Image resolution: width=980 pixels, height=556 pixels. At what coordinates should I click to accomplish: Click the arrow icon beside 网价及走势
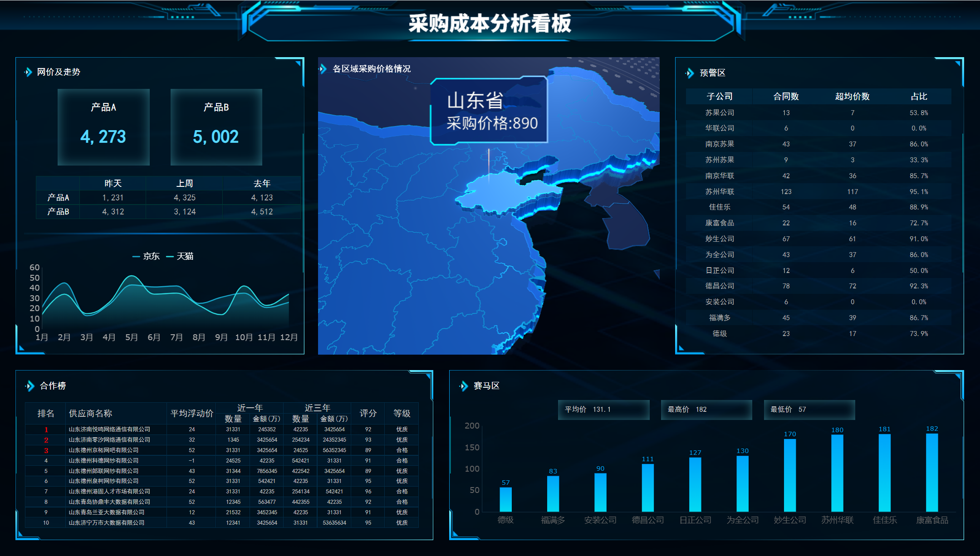[28, 72]
